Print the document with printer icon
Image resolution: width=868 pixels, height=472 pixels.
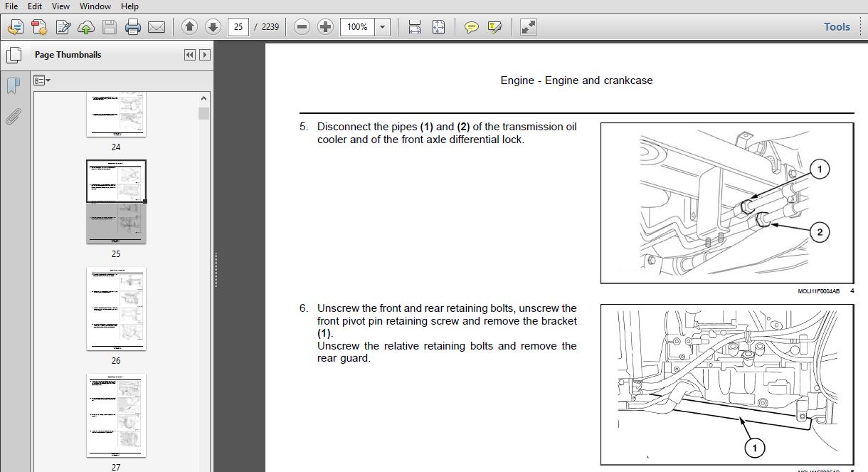click(x=133, y=27)
